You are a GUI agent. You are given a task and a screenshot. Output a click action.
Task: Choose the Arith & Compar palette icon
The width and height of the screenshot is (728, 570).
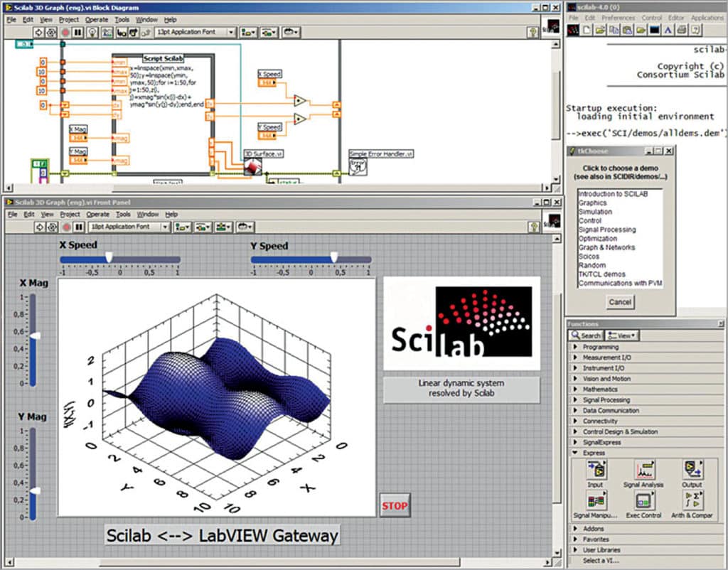[x=693, y=501]
